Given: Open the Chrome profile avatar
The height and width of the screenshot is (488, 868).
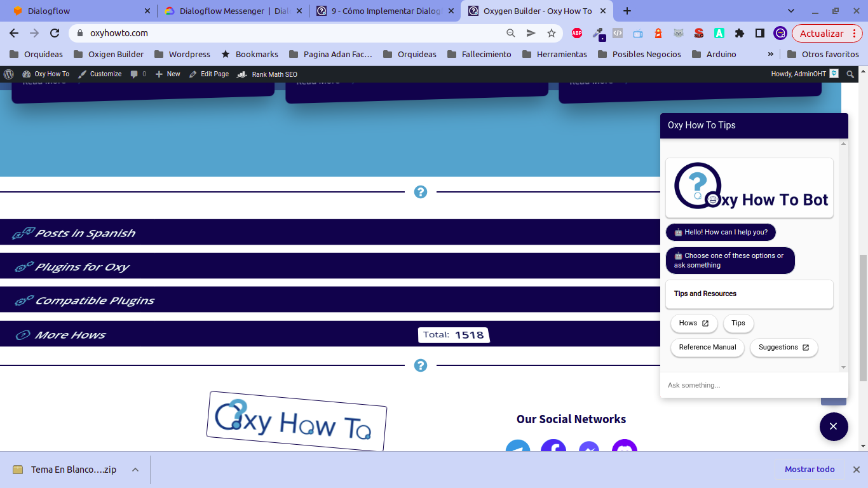Looking at the screenshot, I should [780, 33].
